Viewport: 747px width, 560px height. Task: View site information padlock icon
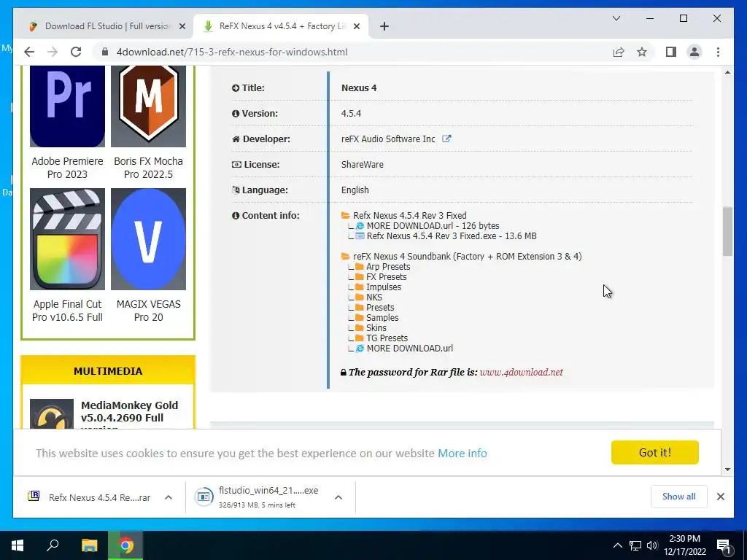point(105,52)
